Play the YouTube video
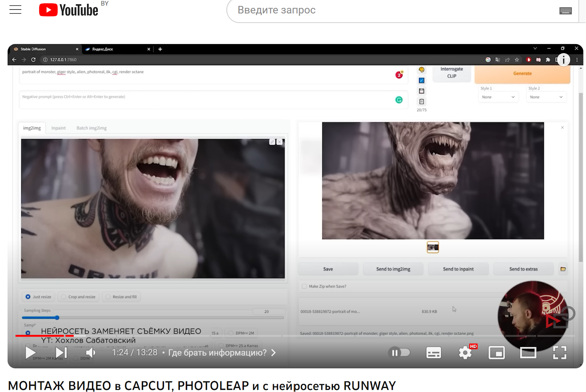 tap(31, 353)
